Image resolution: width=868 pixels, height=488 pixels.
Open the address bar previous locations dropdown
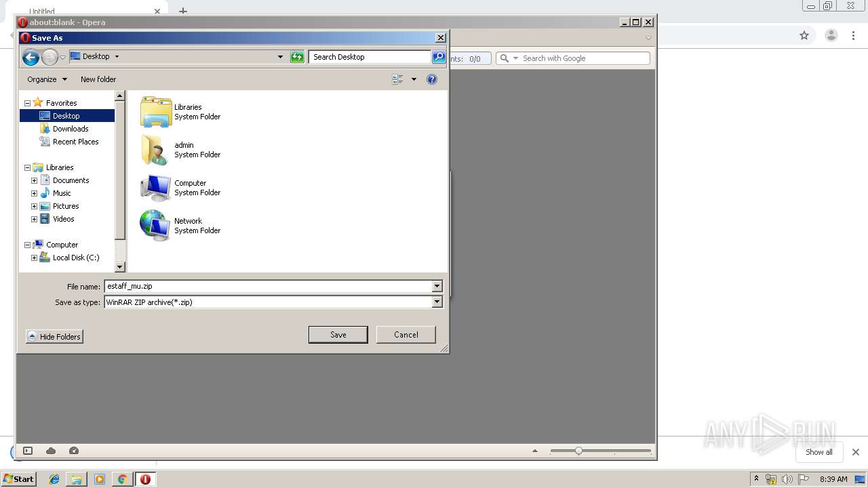[280, 57]
